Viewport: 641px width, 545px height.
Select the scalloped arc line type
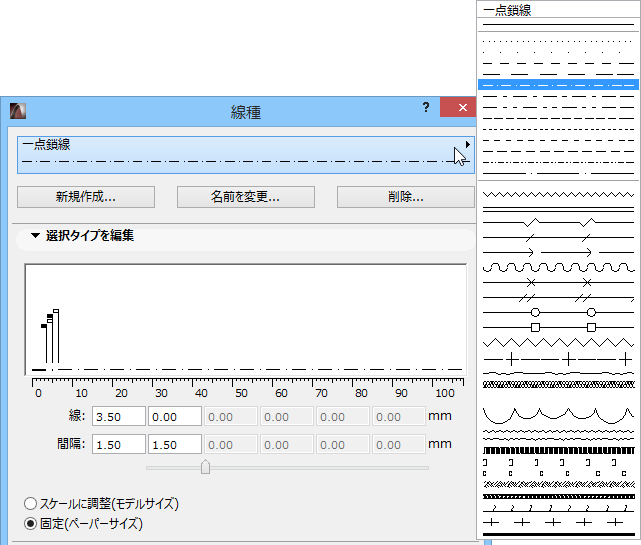click(558, 415)
